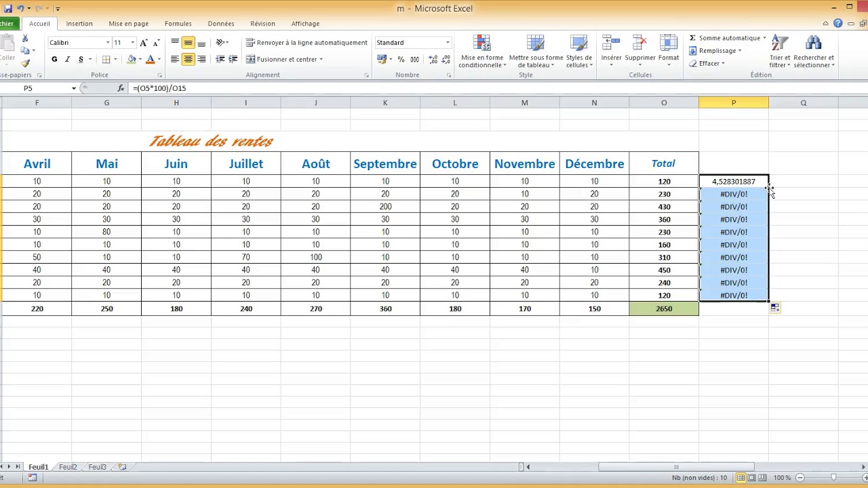The height and width of the screenshot is (488, 868).
Task: Switch to the Révision ribbon tab
Action: [262, 24]
